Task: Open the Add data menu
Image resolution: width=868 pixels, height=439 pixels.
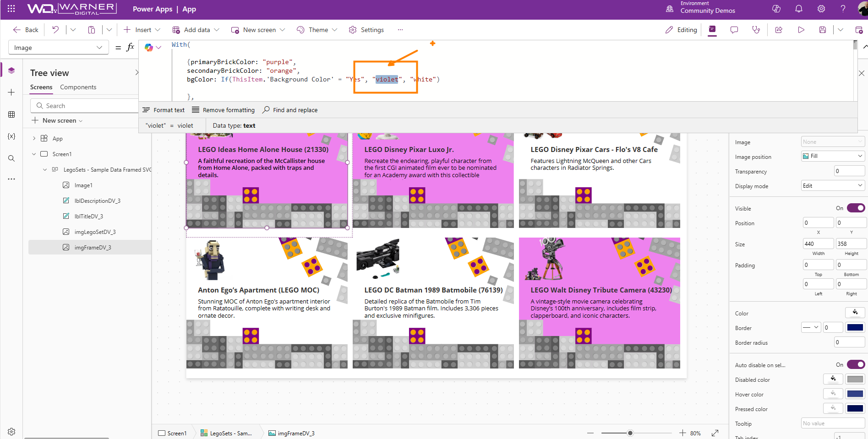Action: click(196, 30)
